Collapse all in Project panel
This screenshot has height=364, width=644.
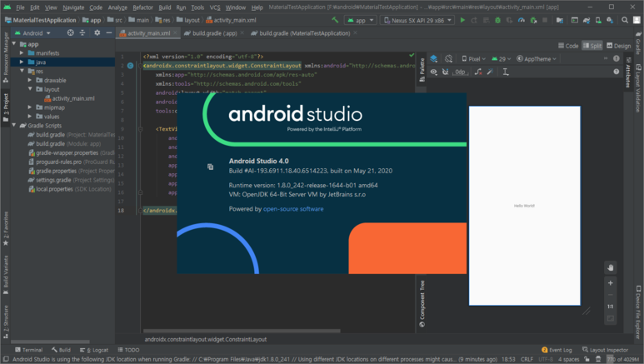82,32
